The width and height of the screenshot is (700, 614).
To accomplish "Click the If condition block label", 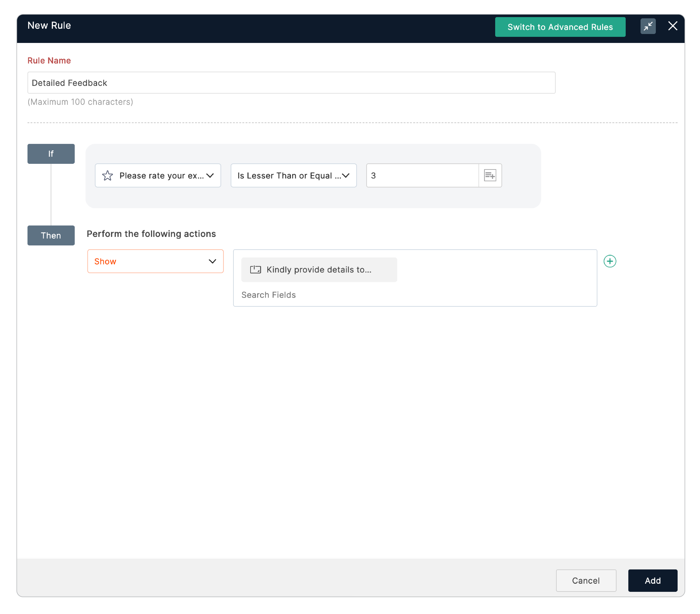I will pos(51,154).
